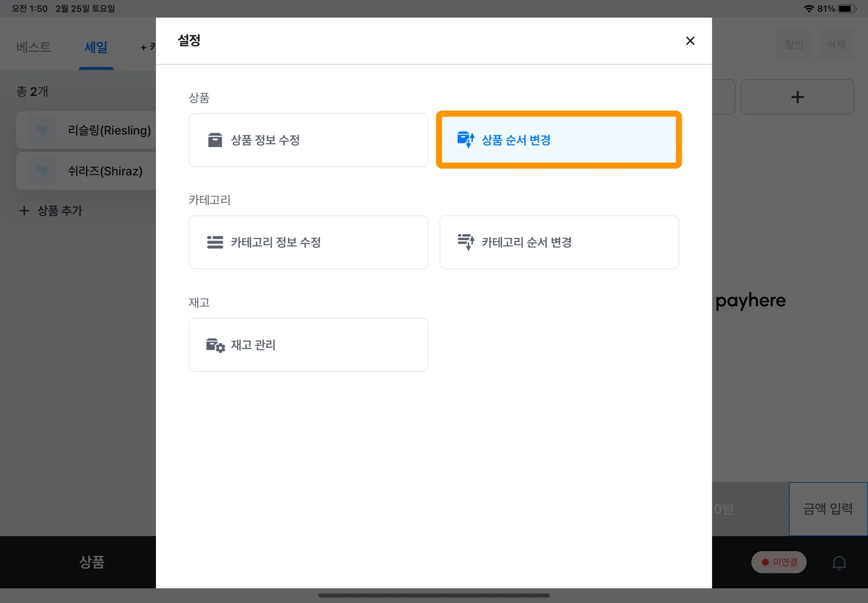Screen dimensions: 868x603
Task: Tap the 상품 bottom navigation item
Action: click(x=92, y=562)
